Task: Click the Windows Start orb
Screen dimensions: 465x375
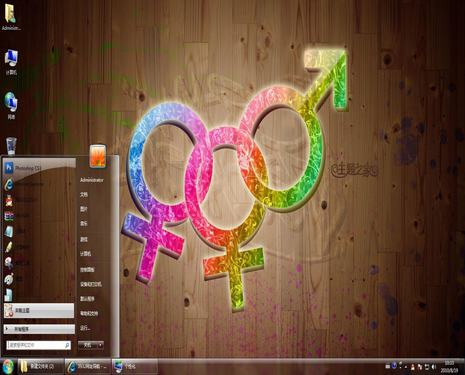Action: (8, 367)
